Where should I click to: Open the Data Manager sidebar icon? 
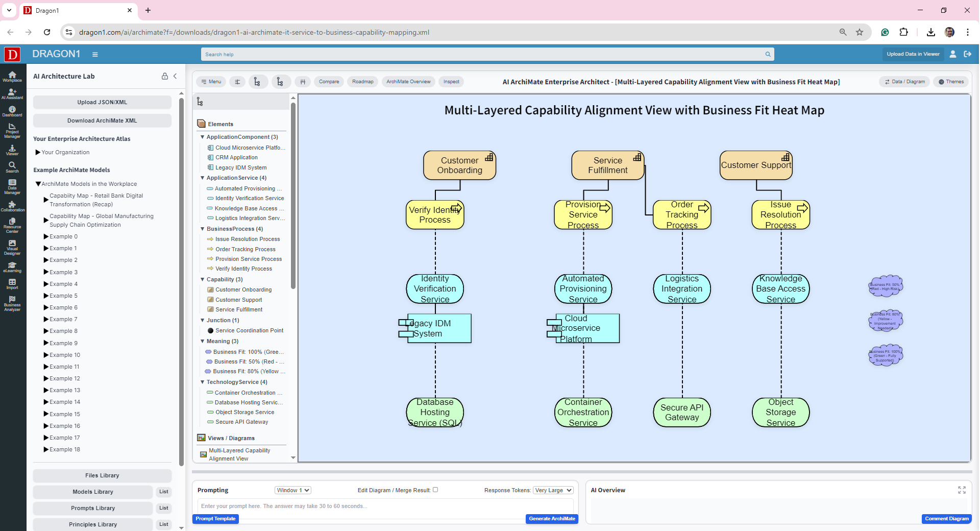click(12, 186)
